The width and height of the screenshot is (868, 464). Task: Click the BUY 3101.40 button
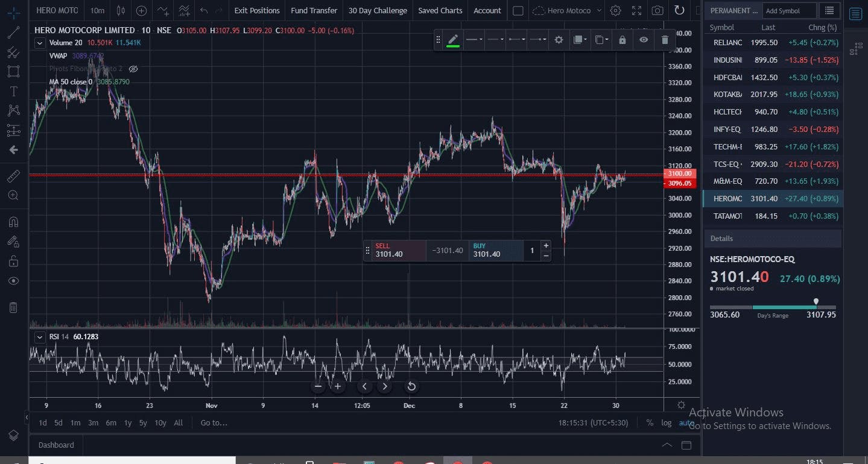click(495, 250)
